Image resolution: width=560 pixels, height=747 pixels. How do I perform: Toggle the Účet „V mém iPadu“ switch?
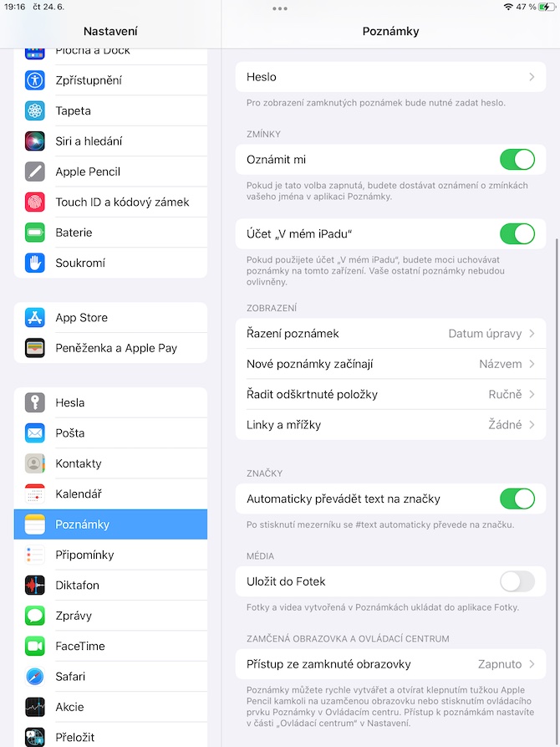click(x=517, y=234)
